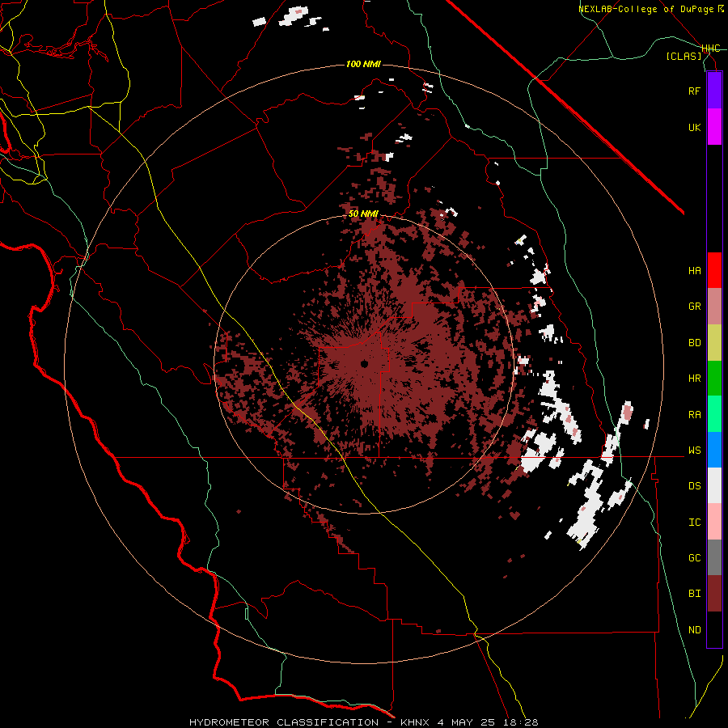Click the UK legend label
728x728 pixels.
[694, 127]
